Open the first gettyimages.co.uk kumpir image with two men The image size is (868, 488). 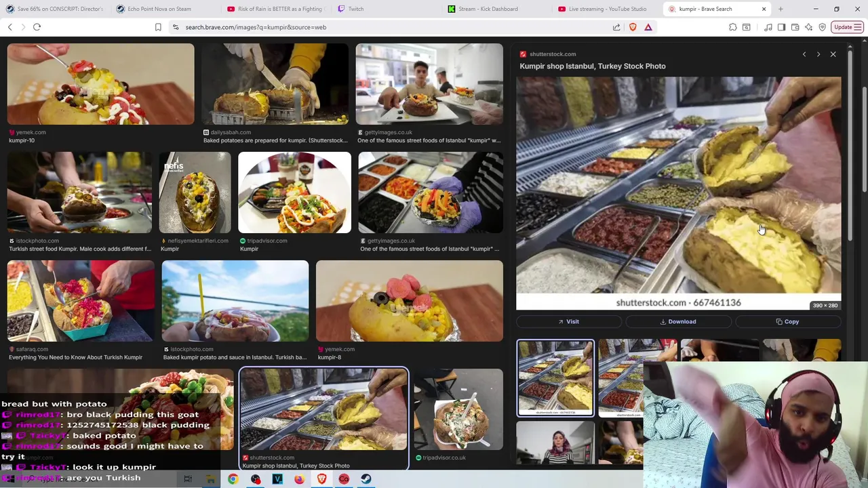coord(429,85)
